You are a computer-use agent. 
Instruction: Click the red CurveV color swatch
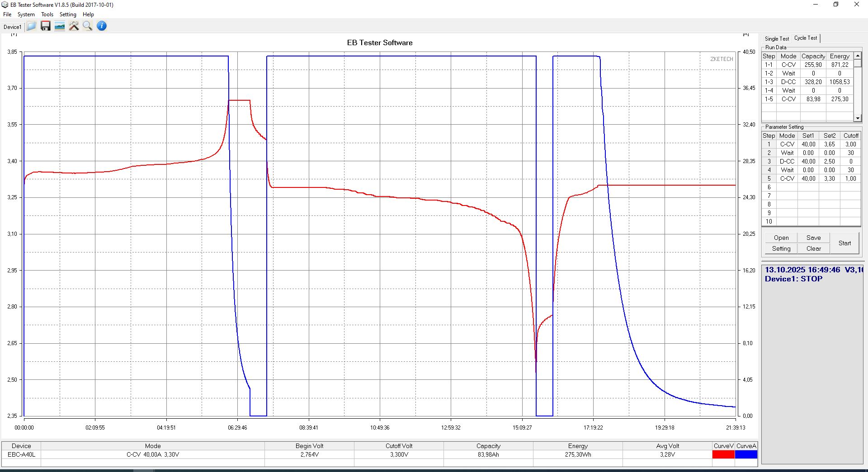click(x=723, y=454)
